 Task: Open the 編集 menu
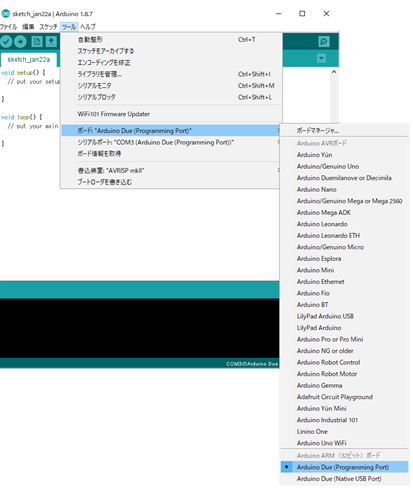28,27
